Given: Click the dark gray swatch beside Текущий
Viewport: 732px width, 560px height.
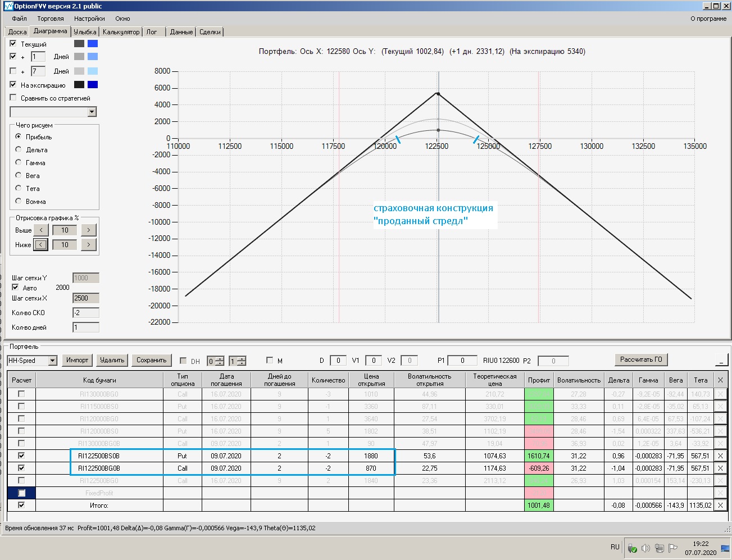Looking at the screenshot, I should click(79, 44).
